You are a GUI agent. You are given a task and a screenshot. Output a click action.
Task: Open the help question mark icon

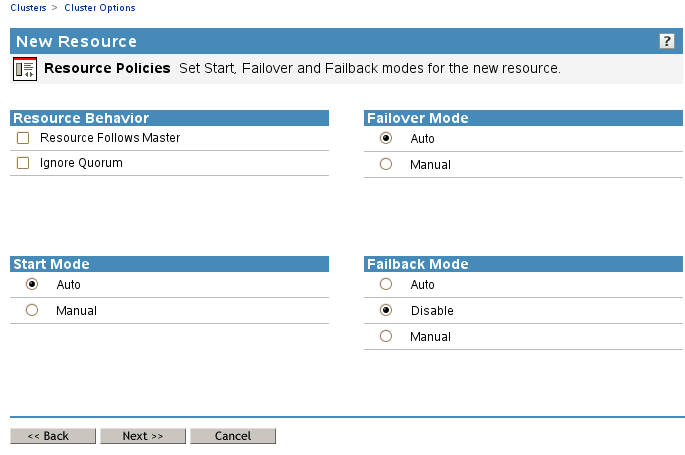coord(667,41)
